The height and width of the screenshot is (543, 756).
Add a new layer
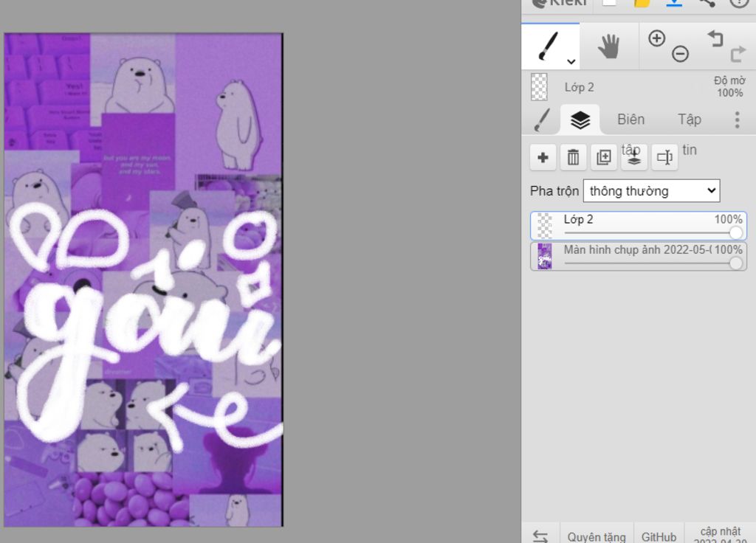[543, 157]
